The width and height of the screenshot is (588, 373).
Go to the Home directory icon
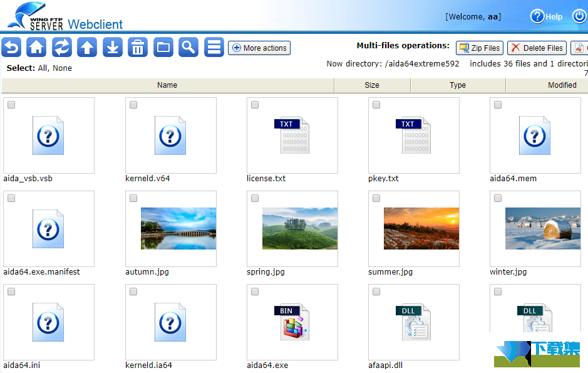[36, 47]
